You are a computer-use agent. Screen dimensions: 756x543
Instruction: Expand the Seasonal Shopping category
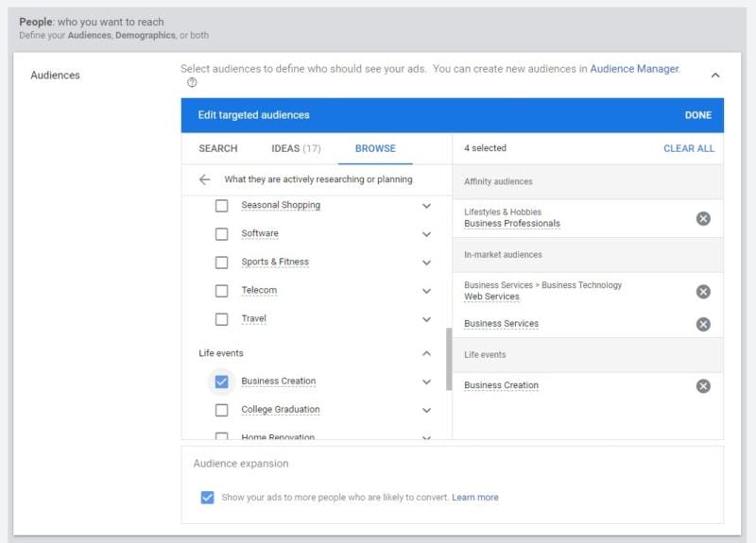427,206
